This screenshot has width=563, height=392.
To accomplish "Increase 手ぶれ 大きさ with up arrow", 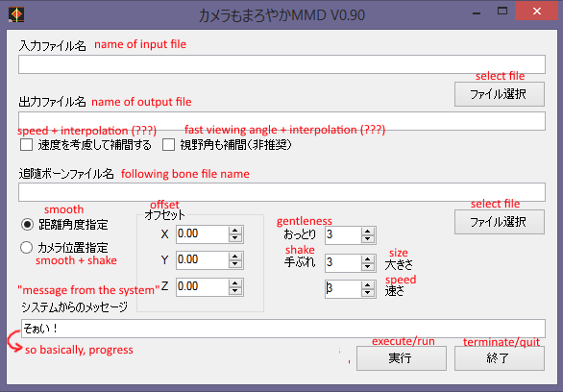I will click(x=368, y=258).
